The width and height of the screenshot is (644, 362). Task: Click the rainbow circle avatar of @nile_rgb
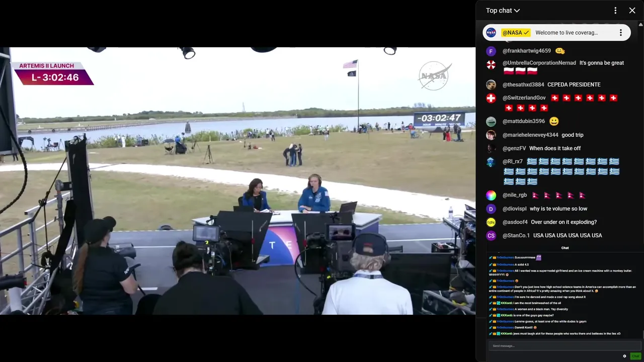(491, 196)
